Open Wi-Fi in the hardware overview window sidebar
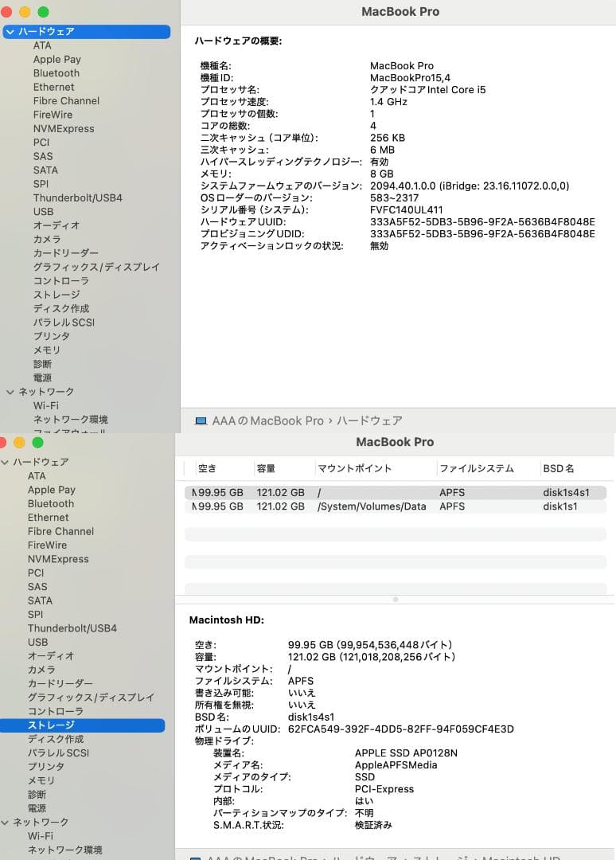The height and width of the screenshot is (860, 616). tap(46, 405)
